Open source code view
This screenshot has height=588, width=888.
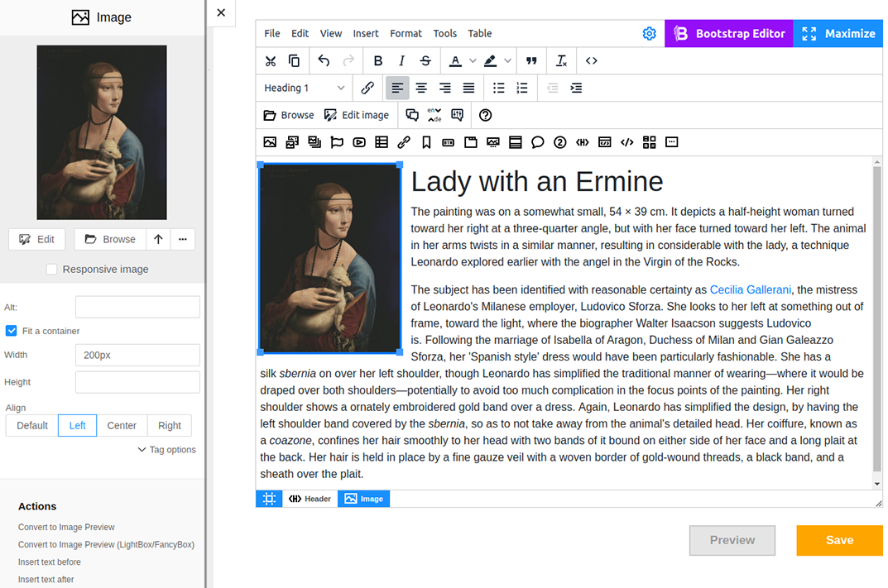(x=591, y=60)
